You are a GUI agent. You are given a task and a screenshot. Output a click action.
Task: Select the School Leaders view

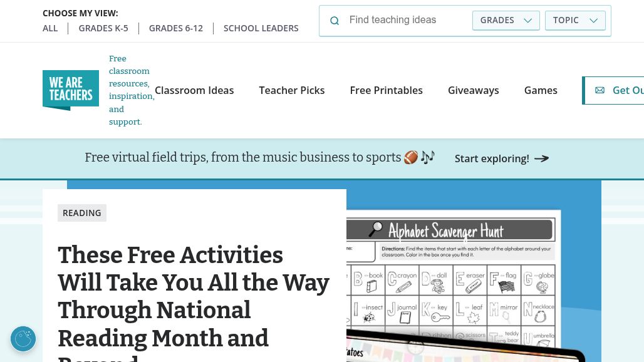tap(261, 28)
